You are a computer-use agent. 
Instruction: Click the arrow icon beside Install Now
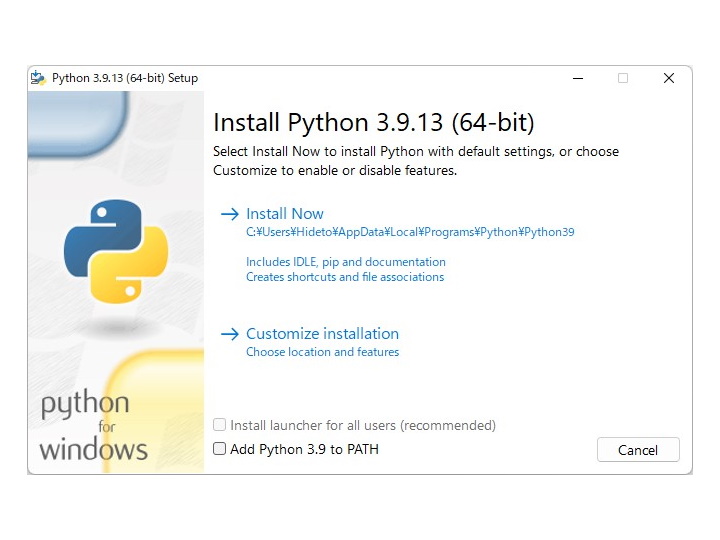[230, 214]
